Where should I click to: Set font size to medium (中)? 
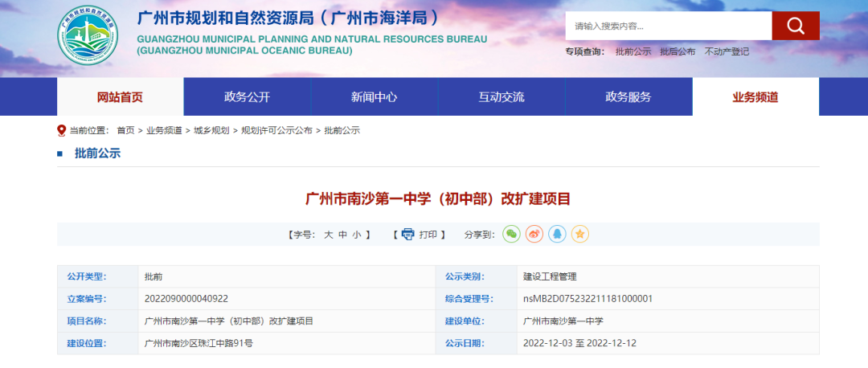pos(342,235)
